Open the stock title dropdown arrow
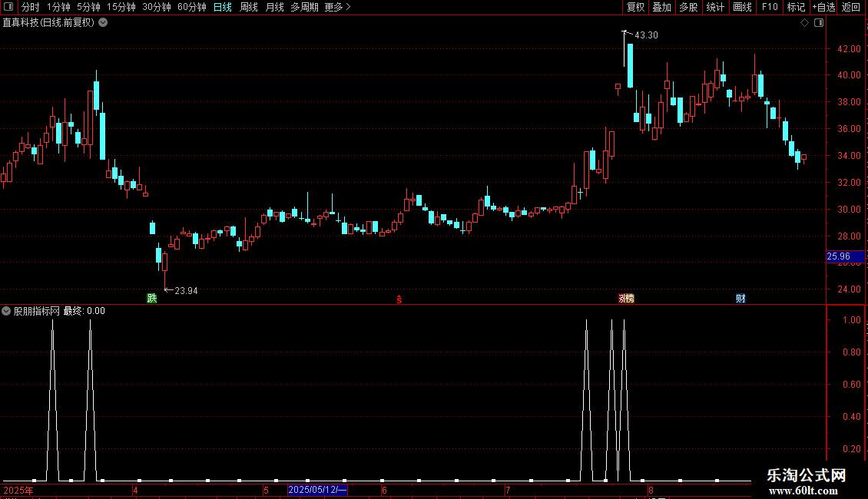Viewport: 868px width, 499px height. click(103, 23)
